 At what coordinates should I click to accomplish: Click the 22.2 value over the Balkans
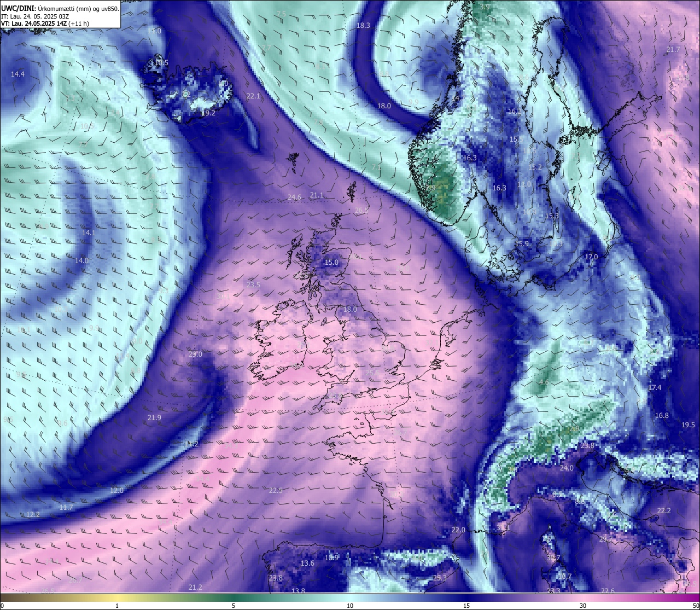tap(663, 510)
